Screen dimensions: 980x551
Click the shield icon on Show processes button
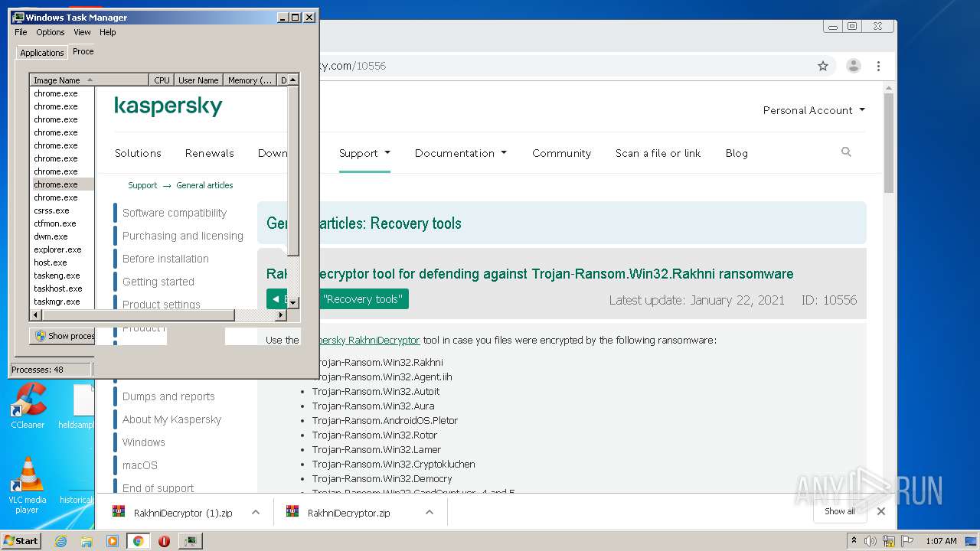click(41, 336)
